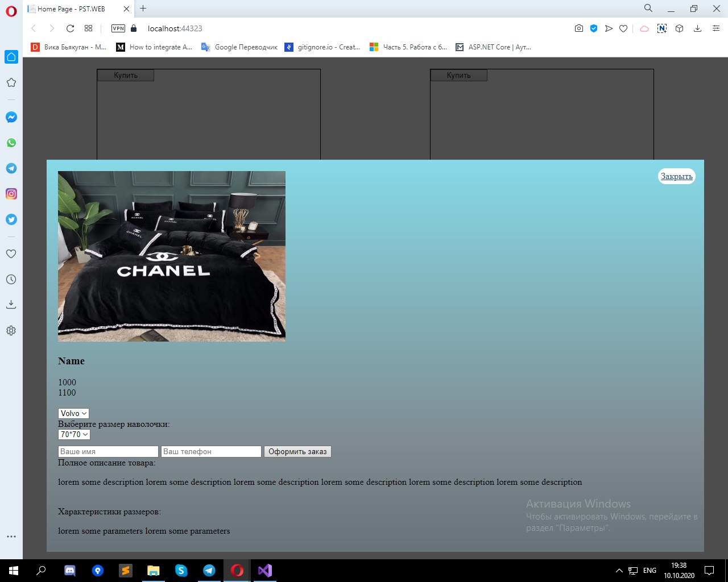Close the Home Page - PST.WEB tab
The width and height of the screenshot is (728, 582).
pyautogui.click(x=126, y=9)
